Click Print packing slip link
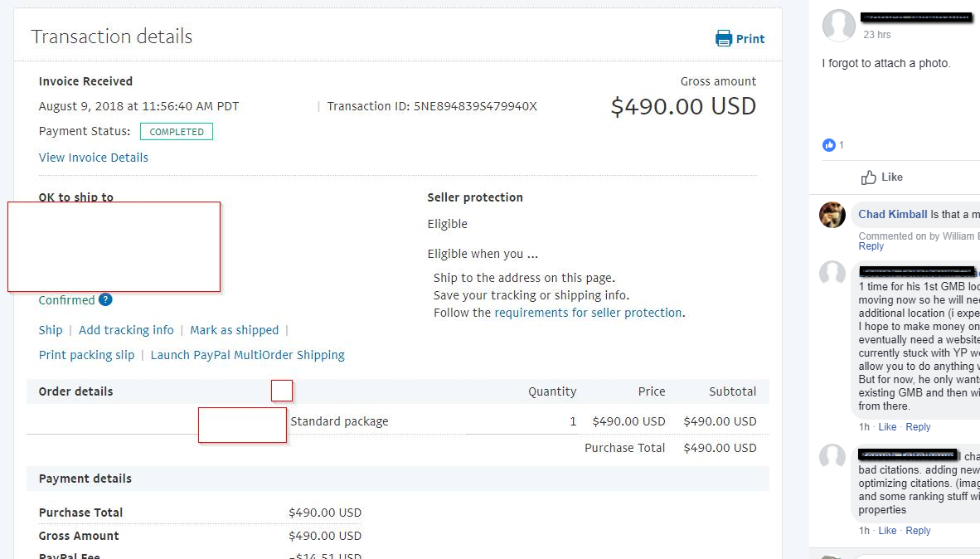 [86, 355]
